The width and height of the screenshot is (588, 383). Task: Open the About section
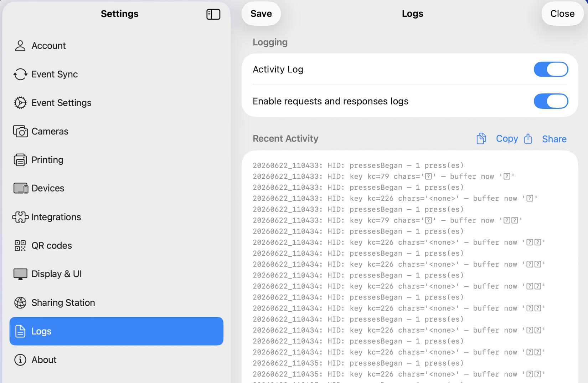[x=116, y=360]
